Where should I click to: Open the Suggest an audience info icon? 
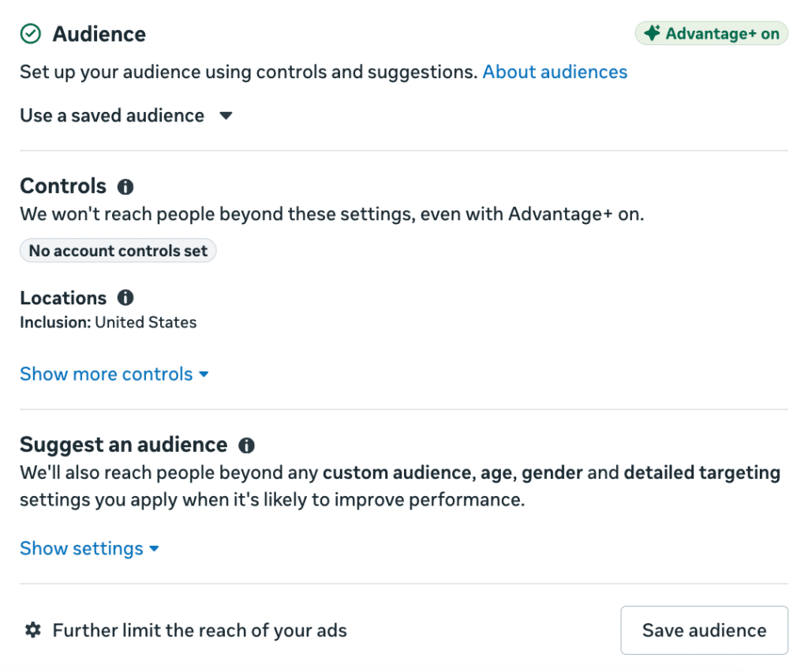pos(246,446)
